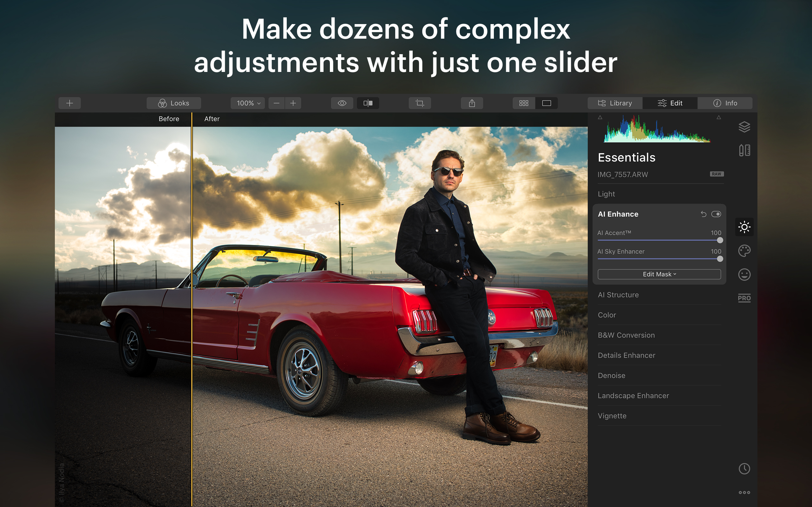Image resolution: width=812 pixels, height=507 pixels.
Task: Click the crop tool icon
Action: [x=419, y=103]
